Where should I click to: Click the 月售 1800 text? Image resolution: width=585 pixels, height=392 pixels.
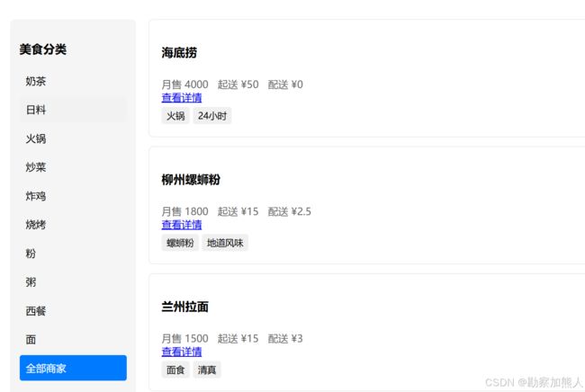pyautogui.click(x=185, y=211)
